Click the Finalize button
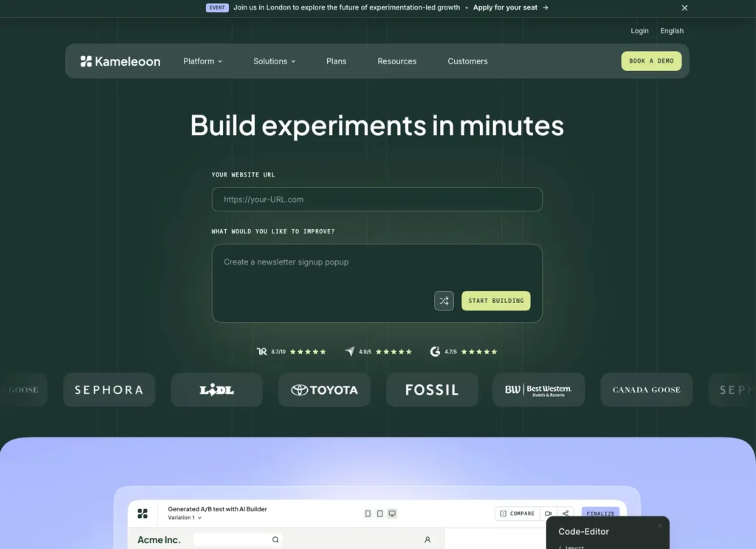The image size is (756, 549). [600, 514]
